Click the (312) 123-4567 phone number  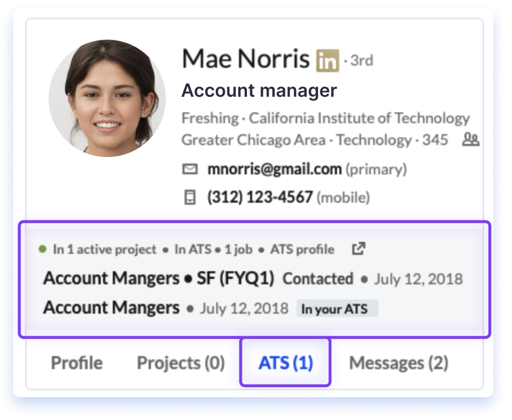click(x=260, y=197)
